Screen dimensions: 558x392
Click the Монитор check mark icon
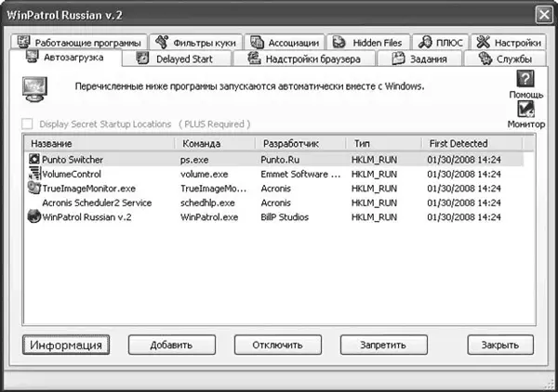click(525, 109)
